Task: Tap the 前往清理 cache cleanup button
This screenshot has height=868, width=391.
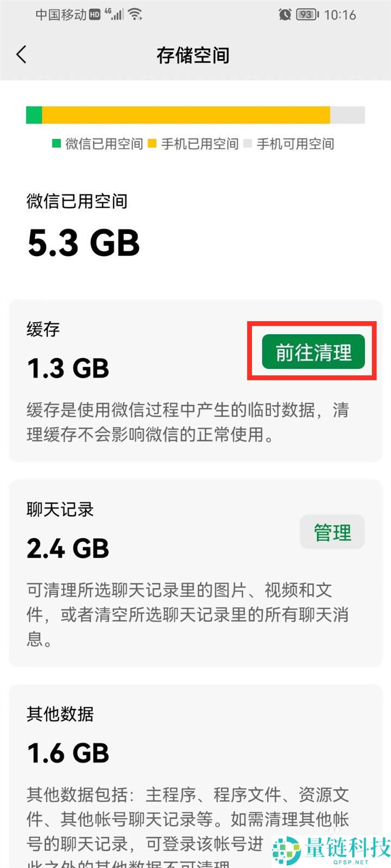Action: [x=313, y=352]
